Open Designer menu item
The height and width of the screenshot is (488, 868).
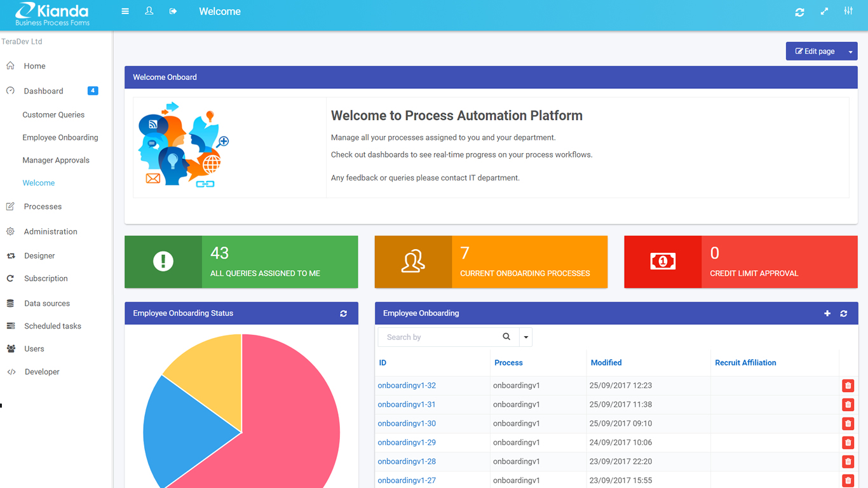(39, 255)
